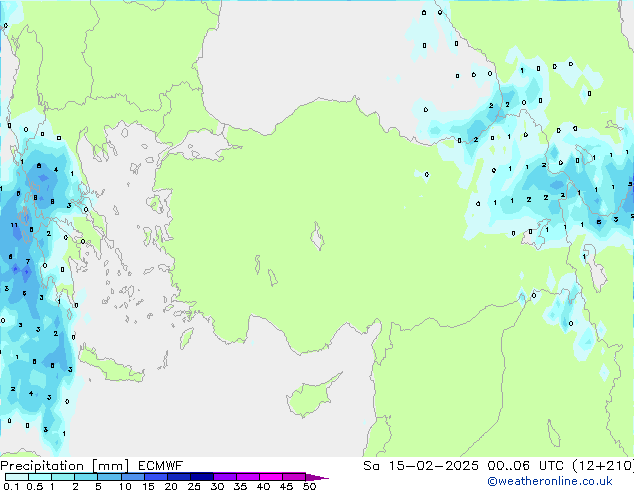
Task: Pick the 5–10 mm legend swatch
Action: coord(109,477)
